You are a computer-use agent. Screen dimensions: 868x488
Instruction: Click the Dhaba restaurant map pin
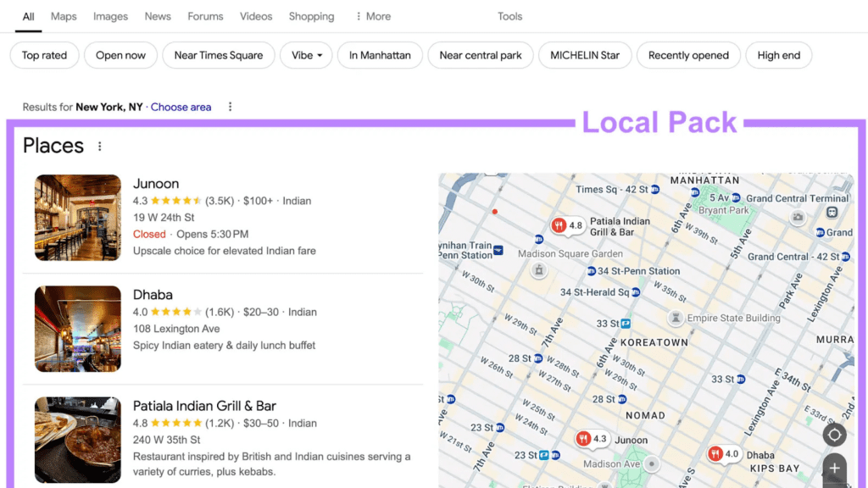coord(715,454)
